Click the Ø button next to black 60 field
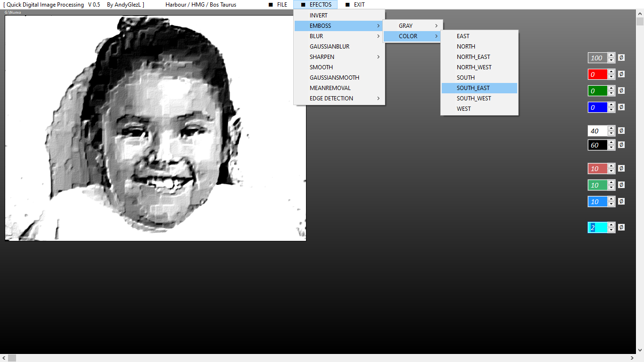Viewport: 644px width, 362px height. tap(621, 145)
